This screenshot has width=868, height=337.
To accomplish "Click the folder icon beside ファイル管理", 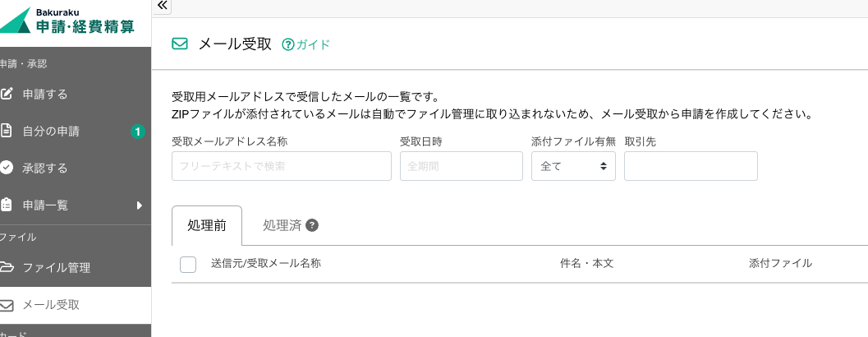I will coord(7,267).
